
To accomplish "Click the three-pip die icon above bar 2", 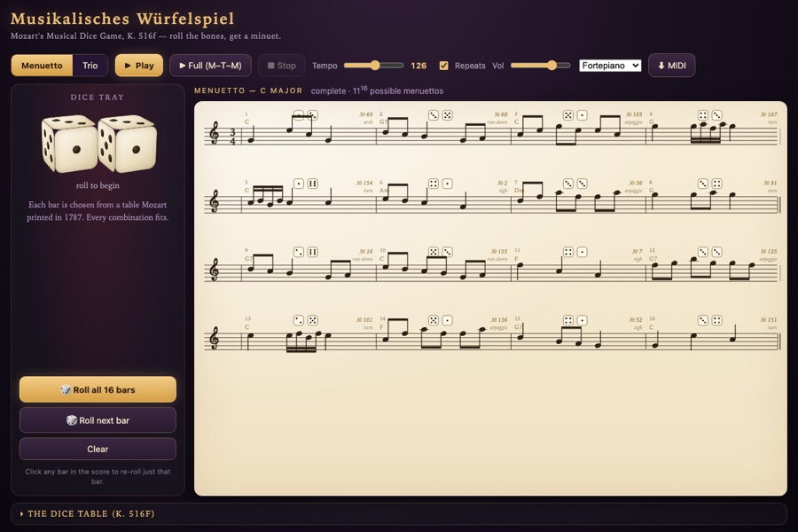I will pyautogui.click(x=433, y=115).
